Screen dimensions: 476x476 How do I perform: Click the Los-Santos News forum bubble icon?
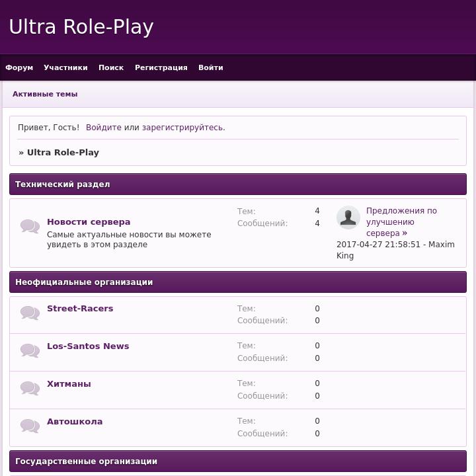[30, 351]
